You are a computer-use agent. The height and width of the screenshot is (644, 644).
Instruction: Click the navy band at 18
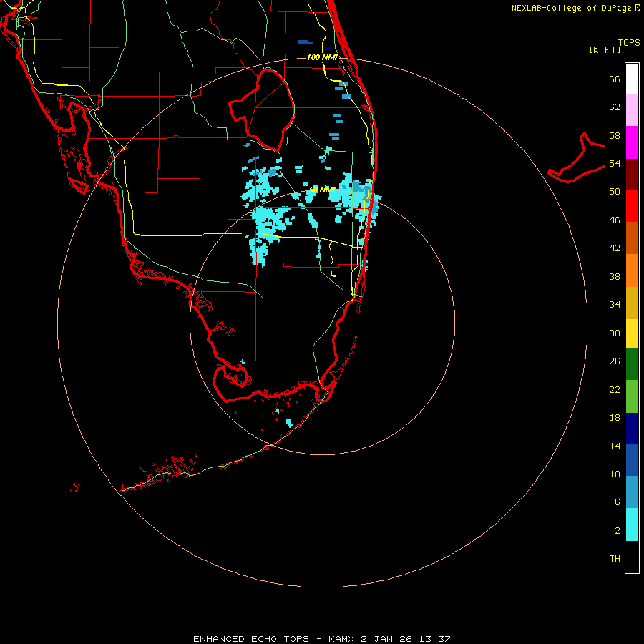(x=632, y=429)
